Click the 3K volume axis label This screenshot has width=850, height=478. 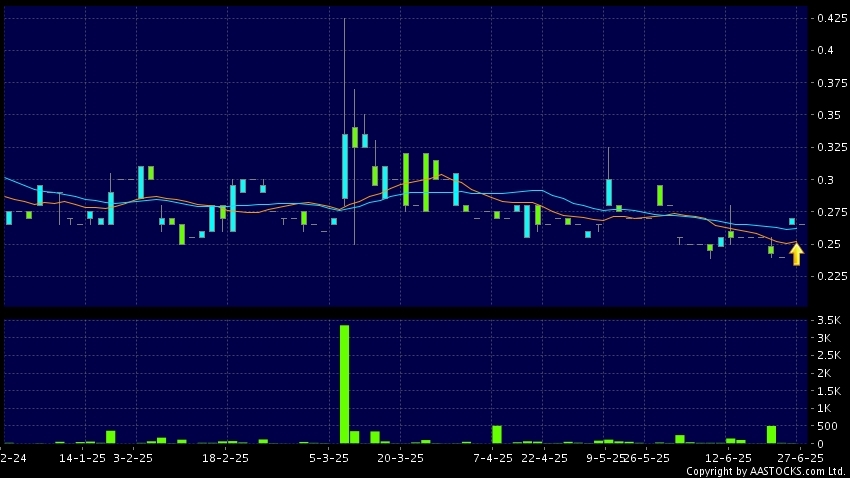coord(824,338)
